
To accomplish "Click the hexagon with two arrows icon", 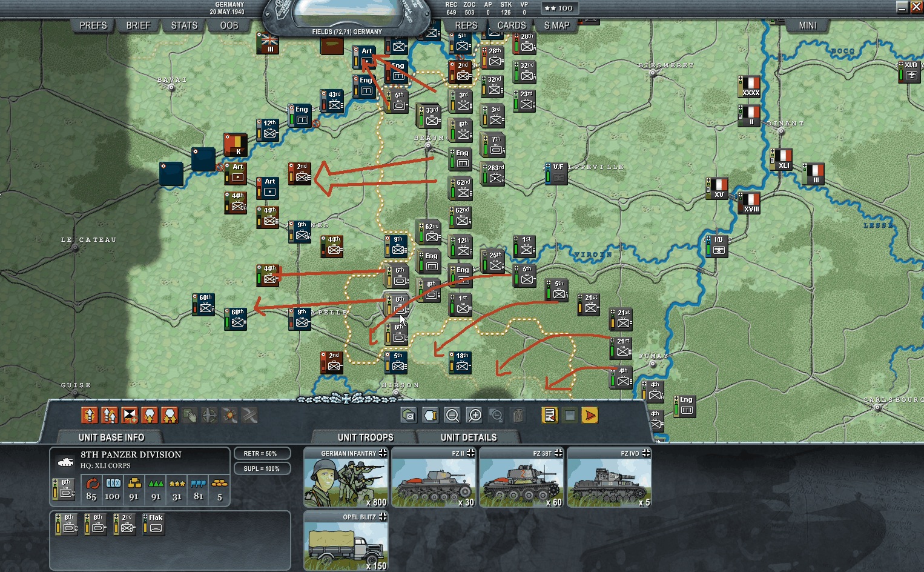I will (170, 415).
